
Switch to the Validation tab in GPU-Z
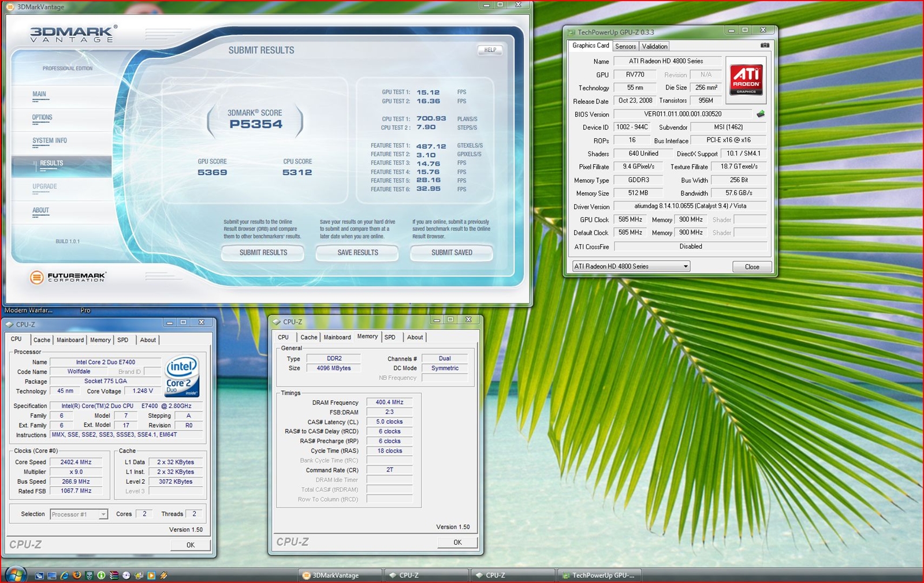coord(654,46)
